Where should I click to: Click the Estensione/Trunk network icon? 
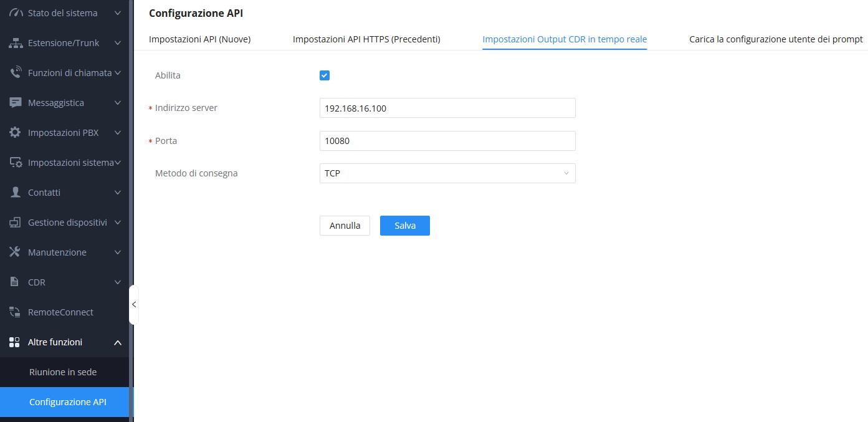tap(16, 43)
